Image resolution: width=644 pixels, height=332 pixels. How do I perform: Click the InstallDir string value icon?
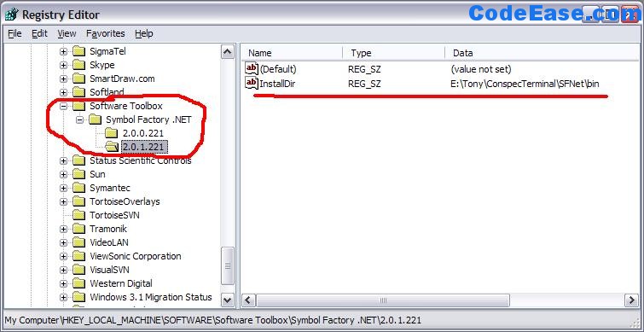click(252, 83)
